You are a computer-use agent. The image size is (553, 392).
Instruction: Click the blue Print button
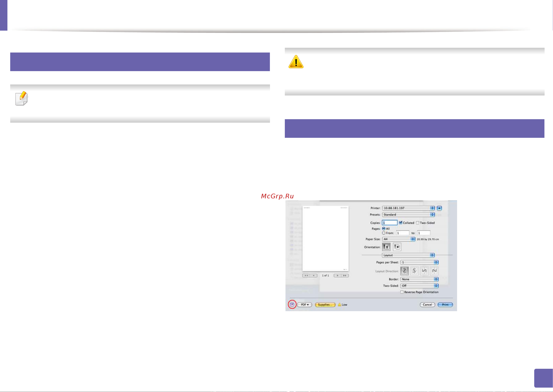(x=445, y=305)
